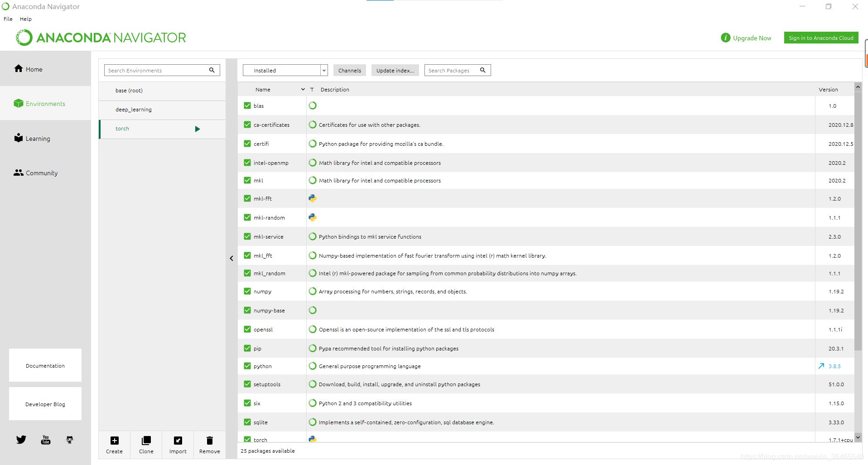The image size is (868, 465).
Task: Toggle the blas package checkbox
Action: click(247, 105)
